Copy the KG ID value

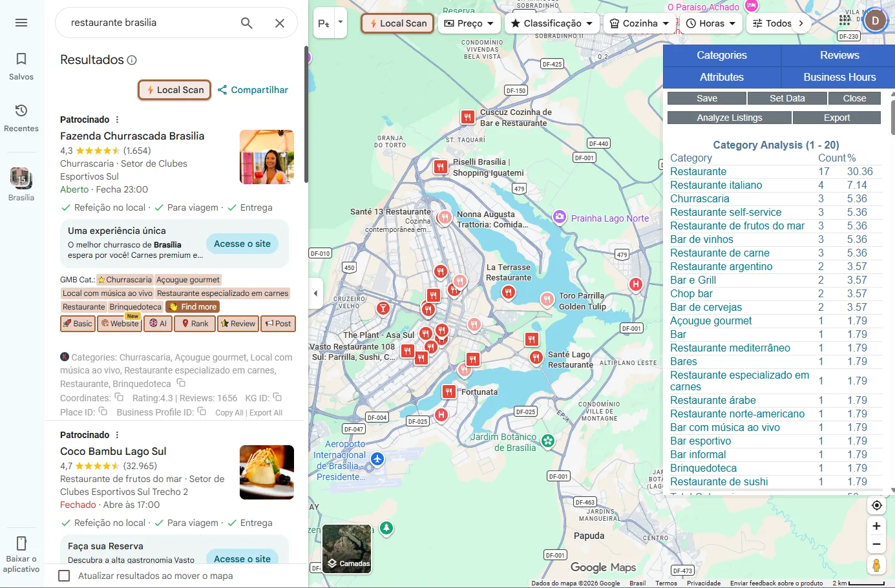(277, 397)
